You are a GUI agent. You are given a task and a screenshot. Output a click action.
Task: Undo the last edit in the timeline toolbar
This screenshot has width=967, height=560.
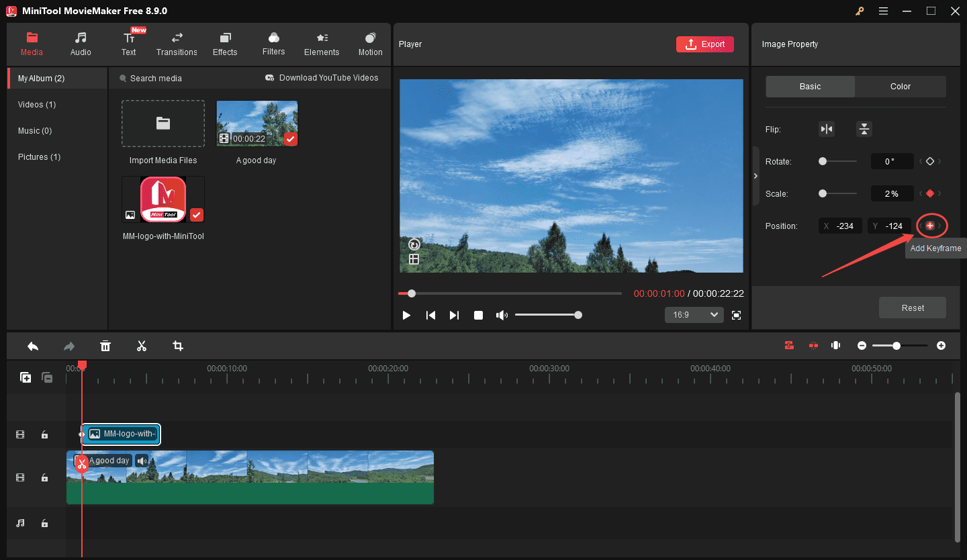[x=33, y=346]
